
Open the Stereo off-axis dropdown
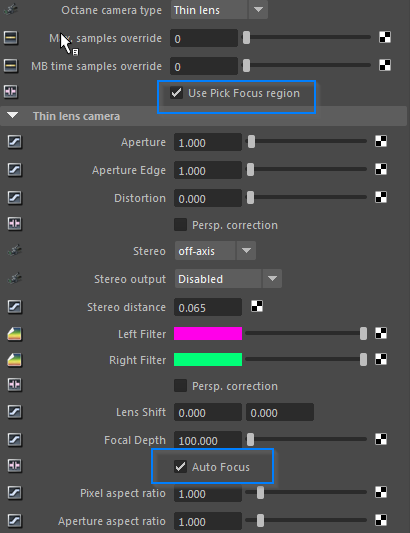pos(215,251)
